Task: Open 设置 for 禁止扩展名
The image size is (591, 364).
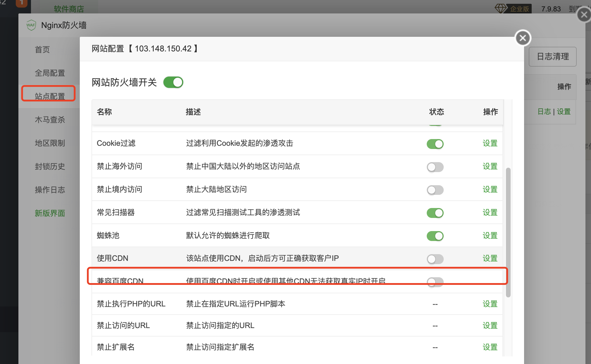Action: point(490,347)
